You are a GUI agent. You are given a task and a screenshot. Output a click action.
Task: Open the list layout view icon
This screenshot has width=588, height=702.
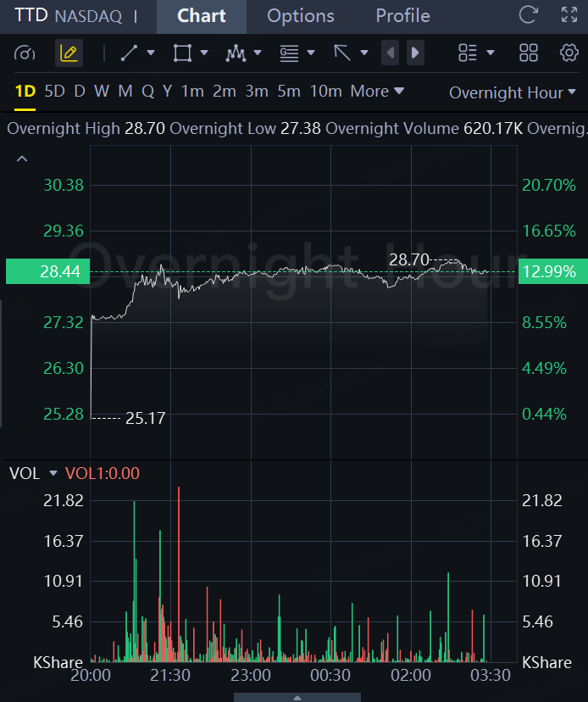click(468, 53)
